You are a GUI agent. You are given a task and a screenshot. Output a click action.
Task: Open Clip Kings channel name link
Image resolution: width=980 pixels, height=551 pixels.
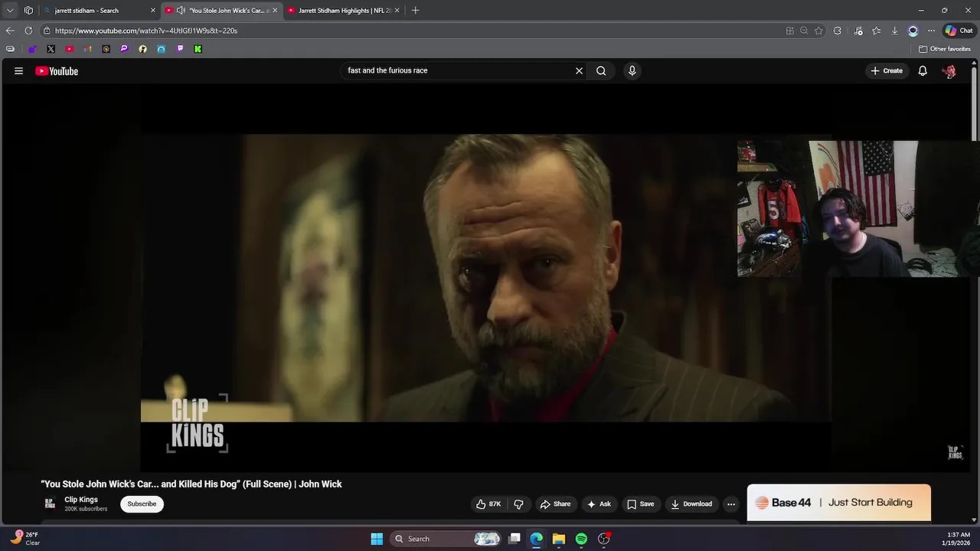pos(81,500)
